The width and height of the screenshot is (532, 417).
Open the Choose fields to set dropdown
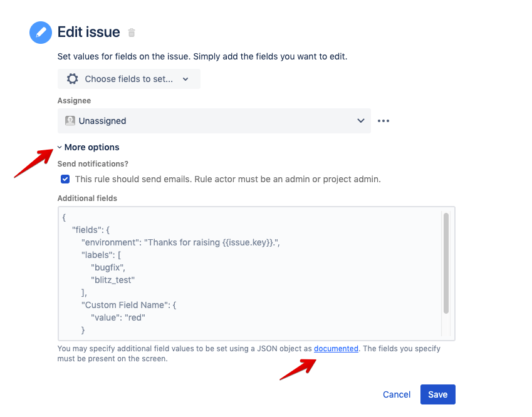click(128, 79)
